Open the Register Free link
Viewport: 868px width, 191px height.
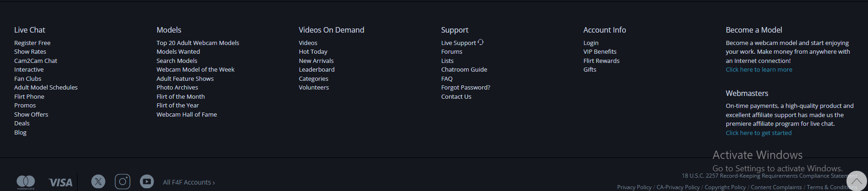coord(32,43)
